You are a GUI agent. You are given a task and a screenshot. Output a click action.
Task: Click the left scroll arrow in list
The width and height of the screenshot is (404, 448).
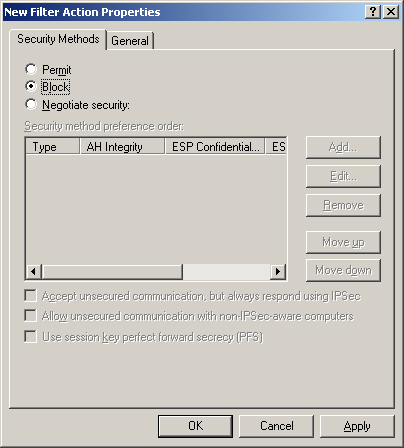pyautogui.click(x=33, y=272)
